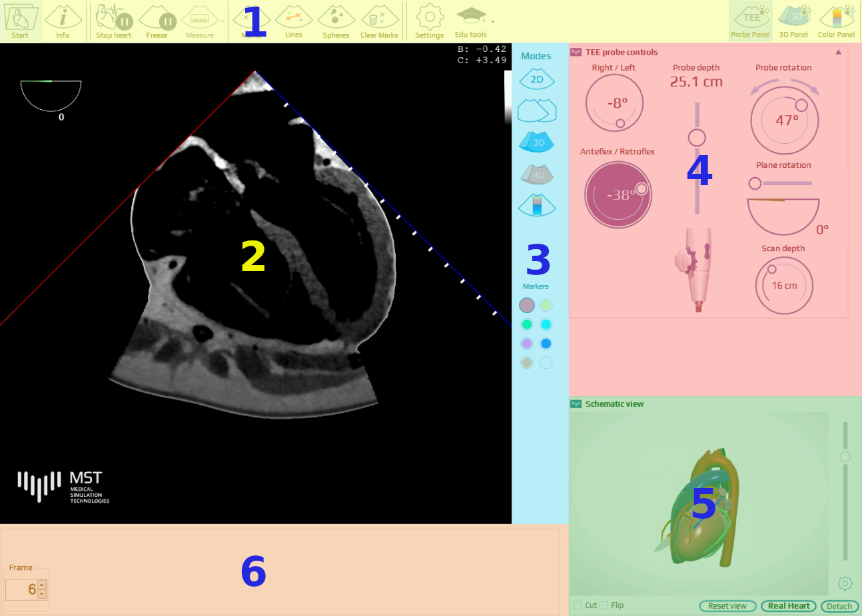The image size is (862, 616).
Task: Tick the Flip checkbox
Action: [x=604, y=605]
